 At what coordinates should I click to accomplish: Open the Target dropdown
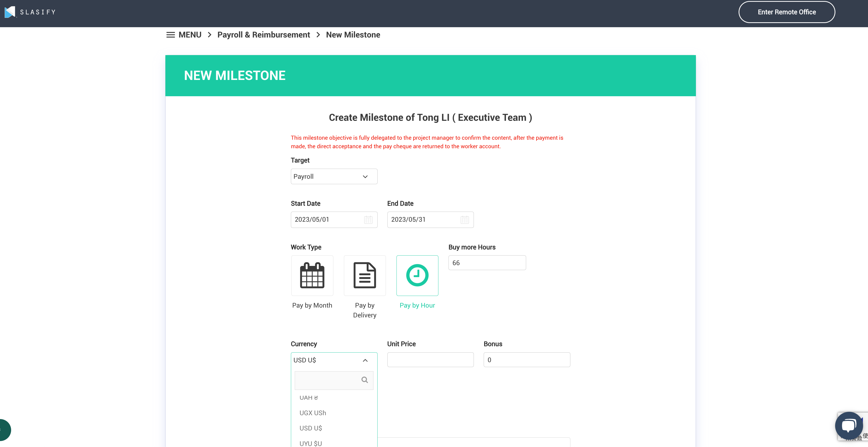334,176
